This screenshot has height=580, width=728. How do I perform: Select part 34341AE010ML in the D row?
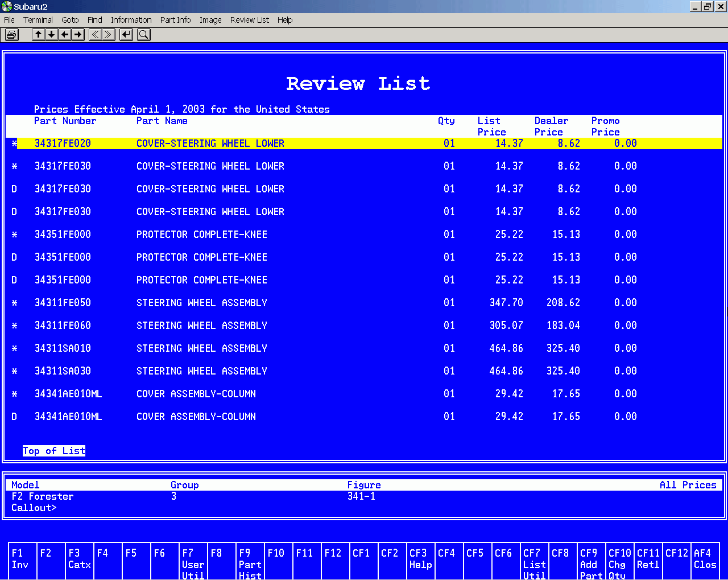(x=68, y=417)
